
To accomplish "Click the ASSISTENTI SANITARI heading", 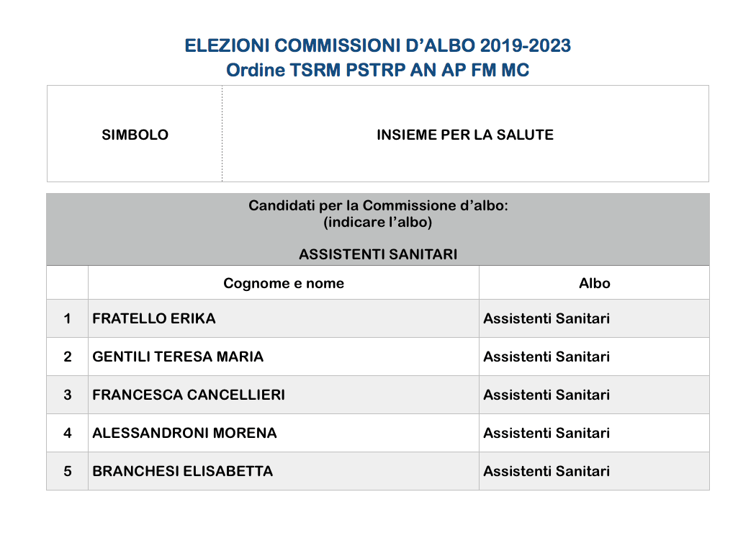I will 378,254.
